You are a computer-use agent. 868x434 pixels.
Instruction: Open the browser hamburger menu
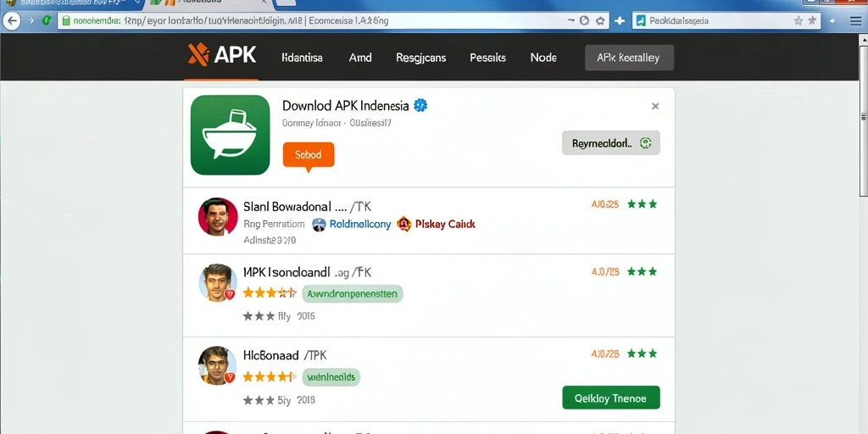[x=855, y=21]
